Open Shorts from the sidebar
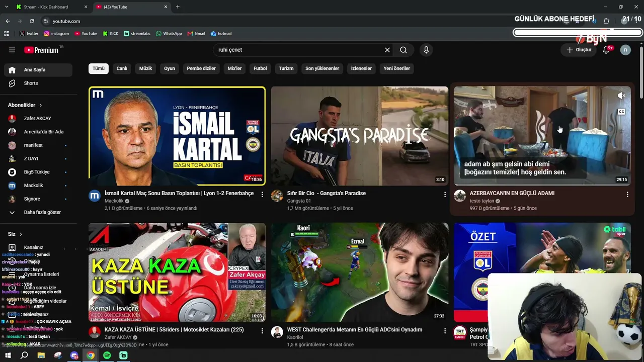644x362 pixels. [x=38, y=83]
